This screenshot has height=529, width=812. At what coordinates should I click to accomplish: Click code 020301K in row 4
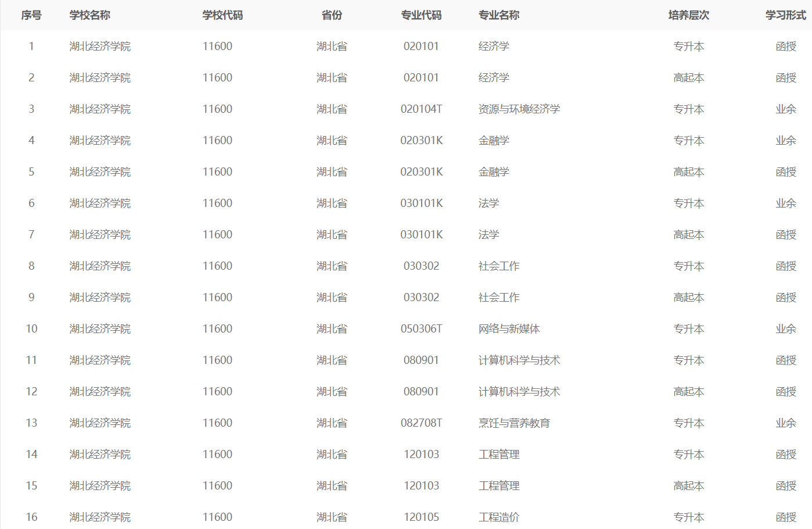tap(422, 141)
